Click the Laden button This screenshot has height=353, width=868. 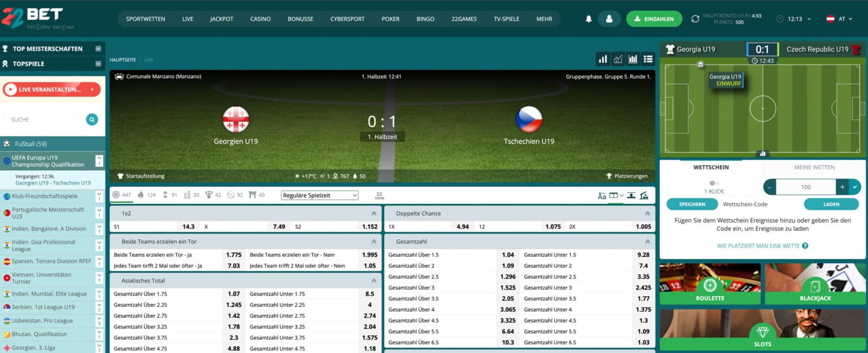coord(831,204)
